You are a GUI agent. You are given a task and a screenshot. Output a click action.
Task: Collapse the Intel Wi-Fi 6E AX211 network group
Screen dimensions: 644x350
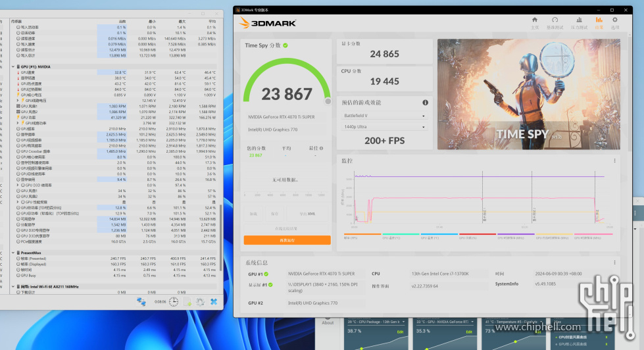coord(13,287)
